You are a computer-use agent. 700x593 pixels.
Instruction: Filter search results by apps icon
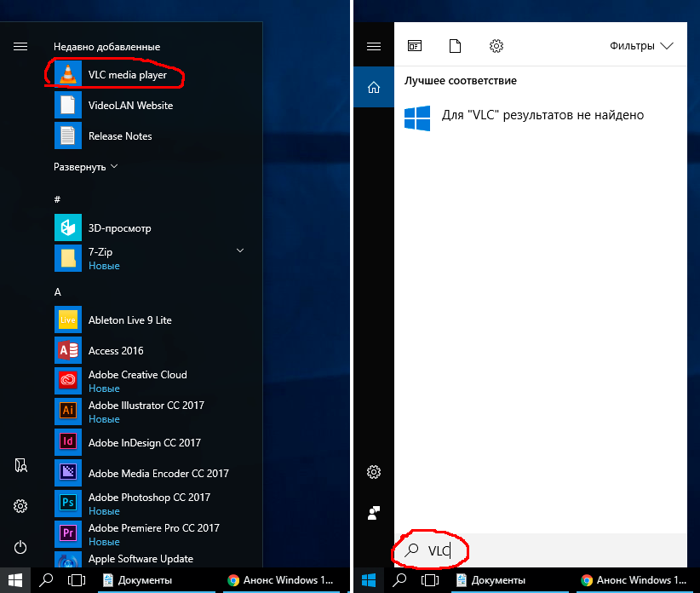click(x=414, y=45)
